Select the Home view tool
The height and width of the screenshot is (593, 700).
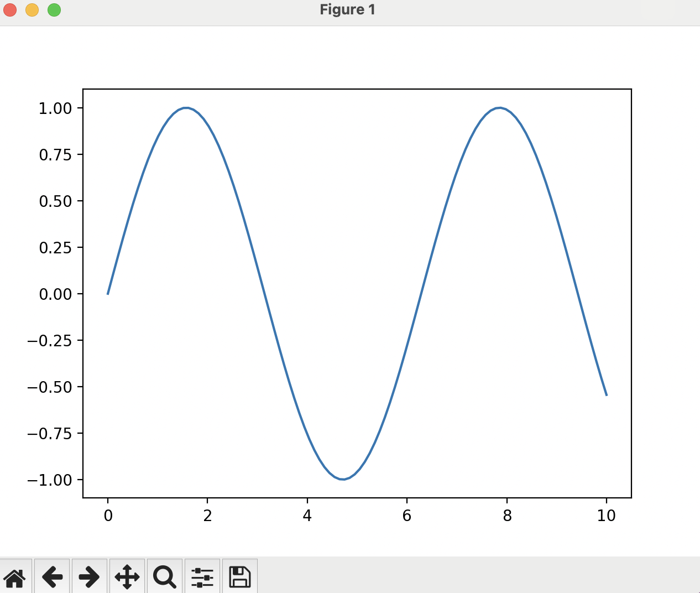click(x=15, y=576)
